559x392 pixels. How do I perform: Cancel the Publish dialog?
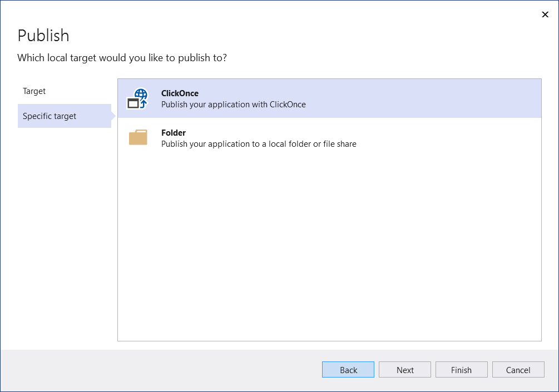click(x=518, y=370)
